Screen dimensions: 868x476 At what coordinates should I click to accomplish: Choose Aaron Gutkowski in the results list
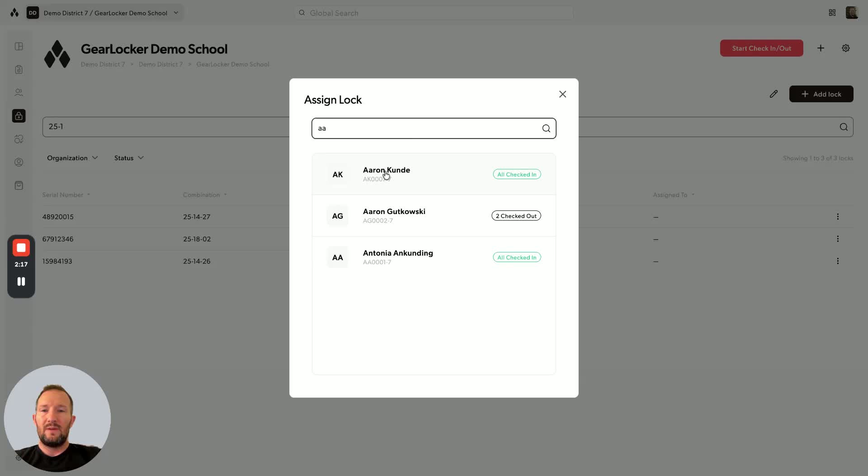click(434, 216)
